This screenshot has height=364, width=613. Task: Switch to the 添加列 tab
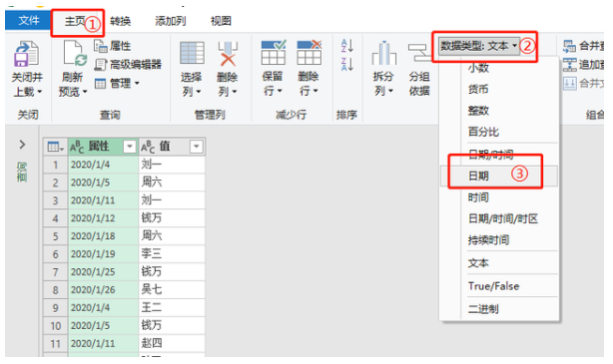[171, 21]
